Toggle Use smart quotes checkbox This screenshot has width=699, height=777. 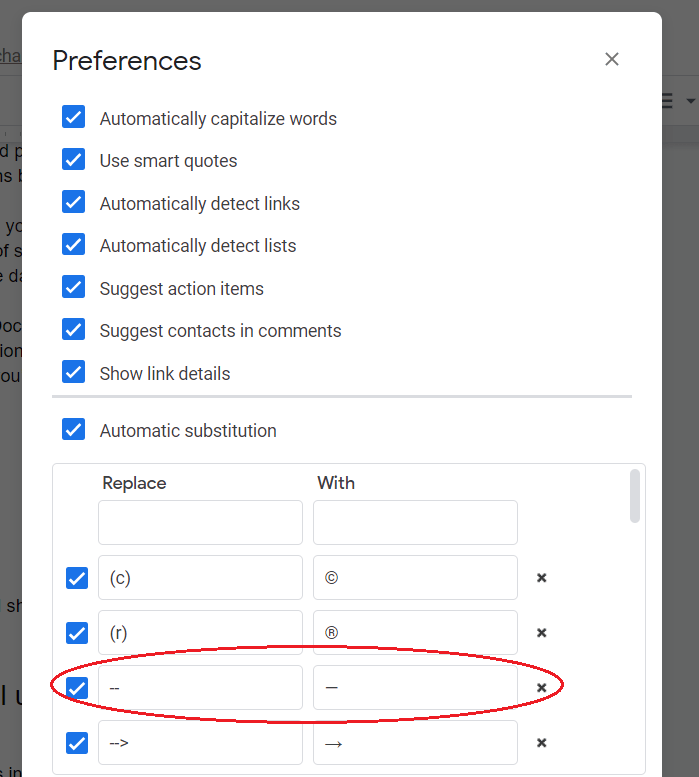point(73,160)
